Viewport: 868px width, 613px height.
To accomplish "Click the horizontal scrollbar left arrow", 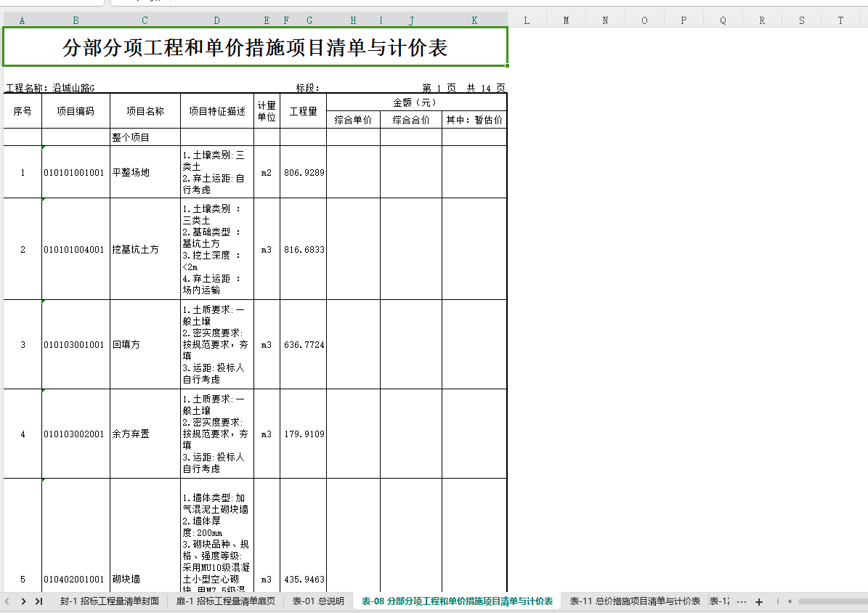I will (x=790, y=601).
